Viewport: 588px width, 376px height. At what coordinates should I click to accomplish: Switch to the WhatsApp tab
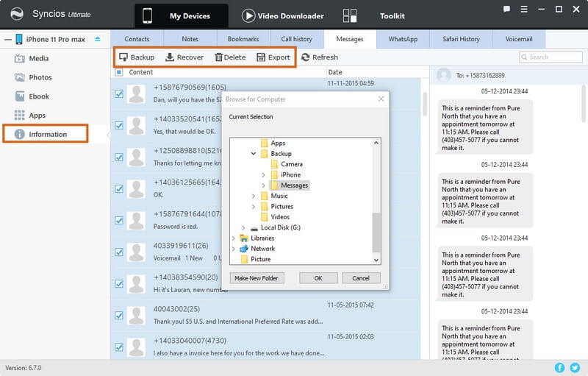pyautogui.click(x=403, y=39)
